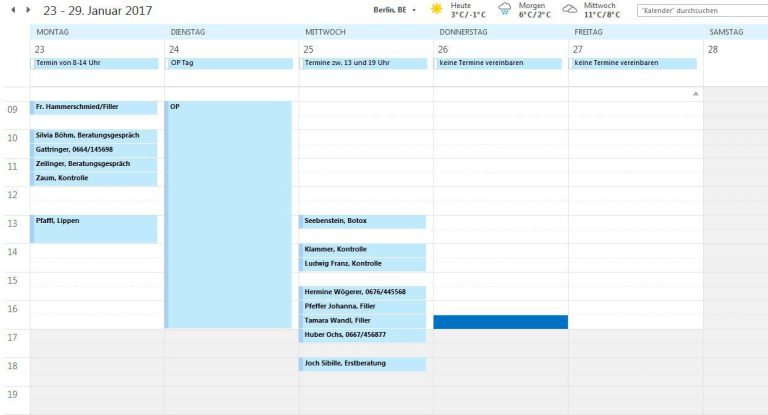Open Tamara Wandl, Filler appointment

click(363, 321)
